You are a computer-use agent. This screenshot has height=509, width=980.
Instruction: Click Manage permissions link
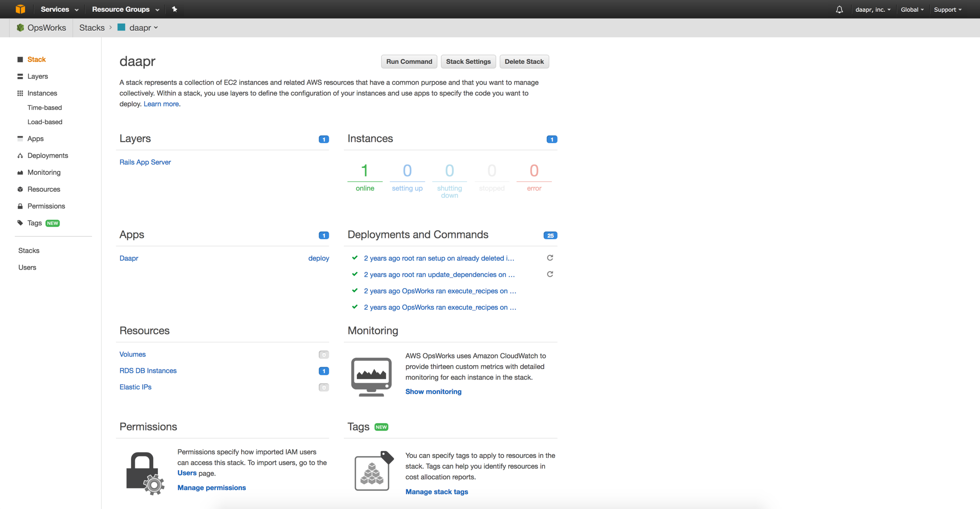click(212, 487)
